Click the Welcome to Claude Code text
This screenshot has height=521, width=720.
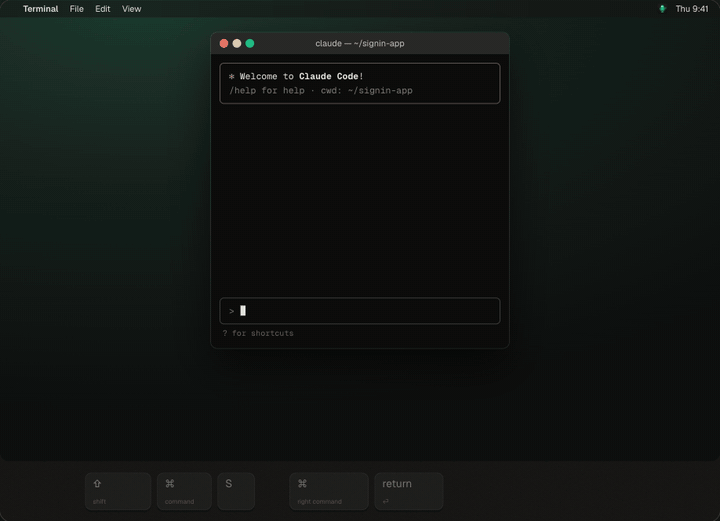pos(301,76)
